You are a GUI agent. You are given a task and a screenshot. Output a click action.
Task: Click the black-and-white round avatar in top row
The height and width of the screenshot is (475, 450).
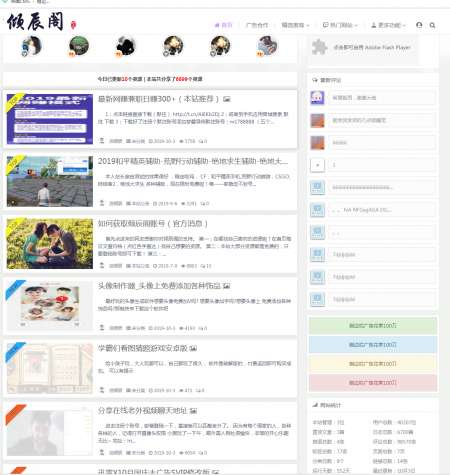point(126,46)
